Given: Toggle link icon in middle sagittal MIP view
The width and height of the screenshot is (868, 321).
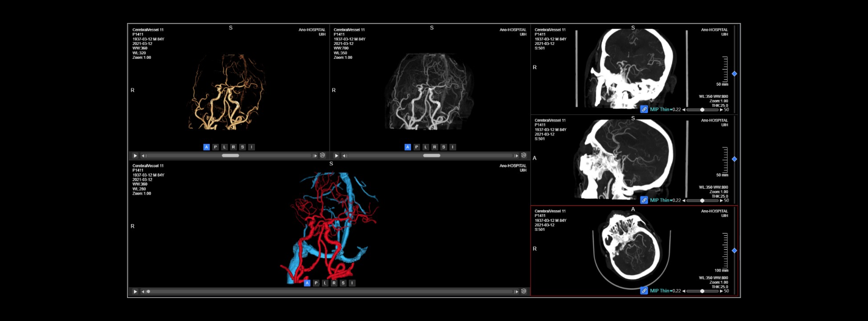Looking at the screenshot, I should [644, 200].
